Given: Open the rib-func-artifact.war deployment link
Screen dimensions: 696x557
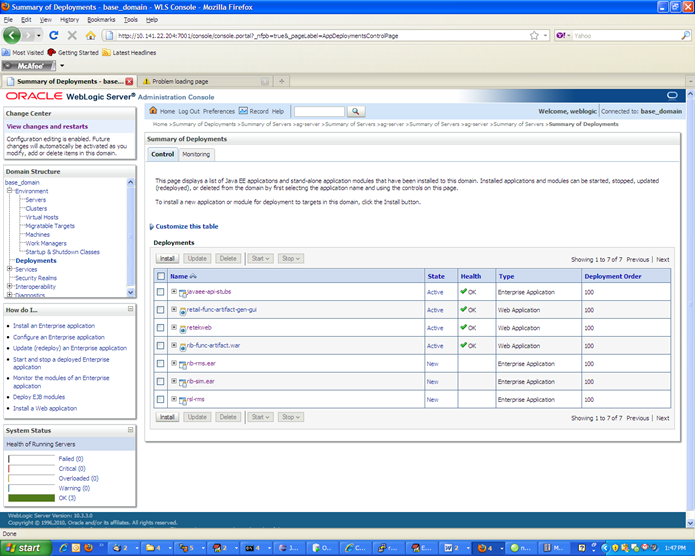Looking at the screenshot, I should click(x=213, y=345).
